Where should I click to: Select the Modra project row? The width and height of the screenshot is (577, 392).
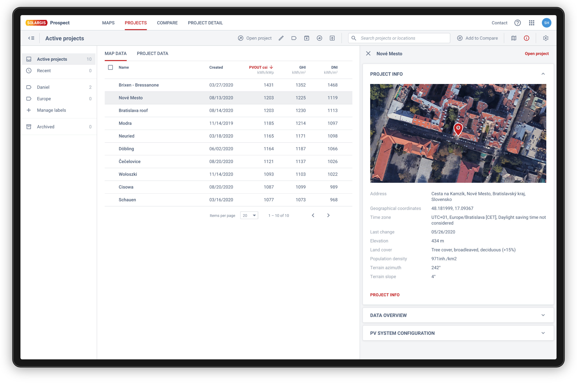click(228, 123)
